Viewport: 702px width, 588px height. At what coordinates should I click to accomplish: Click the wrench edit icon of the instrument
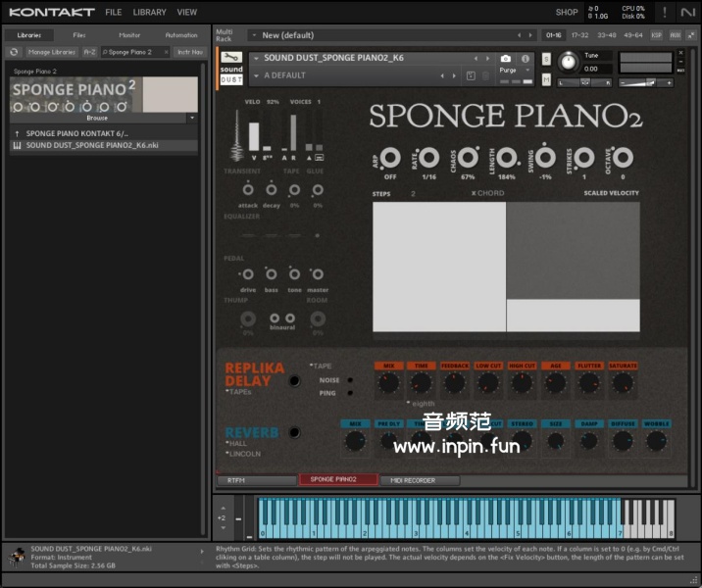(x=231, y=58)
